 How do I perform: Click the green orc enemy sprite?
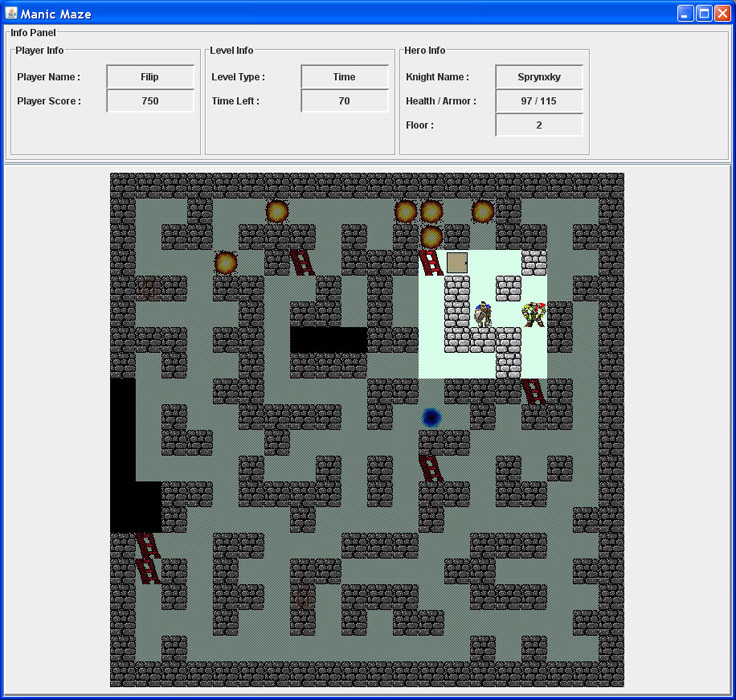(534, 314)
